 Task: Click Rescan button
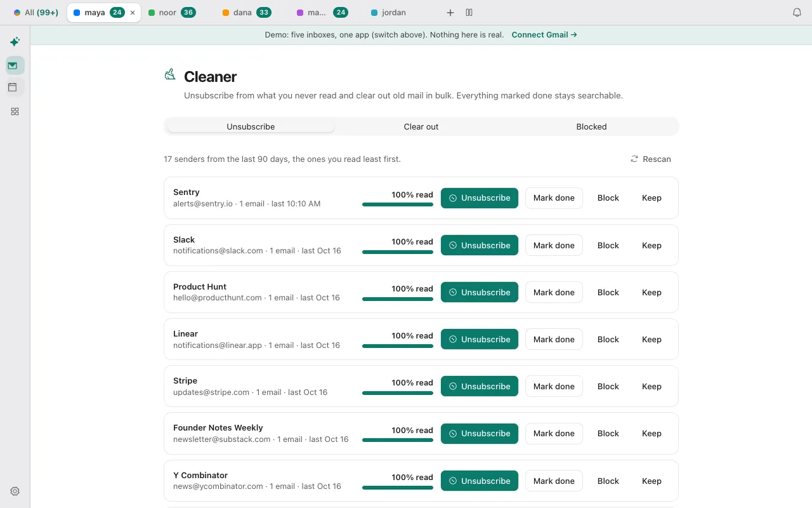pyautogui.click(x=651, y=159)
